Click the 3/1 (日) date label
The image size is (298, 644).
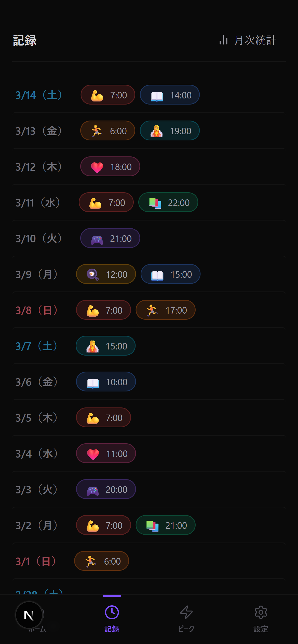click(x=36, y=561)
